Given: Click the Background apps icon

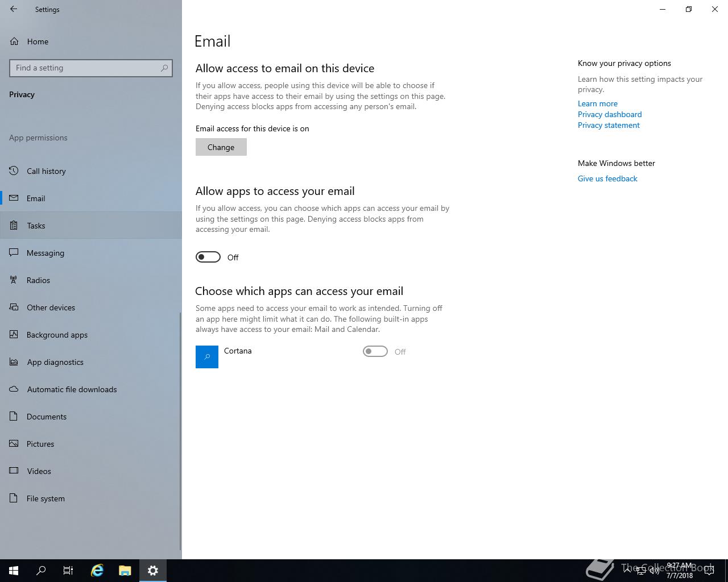Looking at the screenshot, I should click(14, 335).
